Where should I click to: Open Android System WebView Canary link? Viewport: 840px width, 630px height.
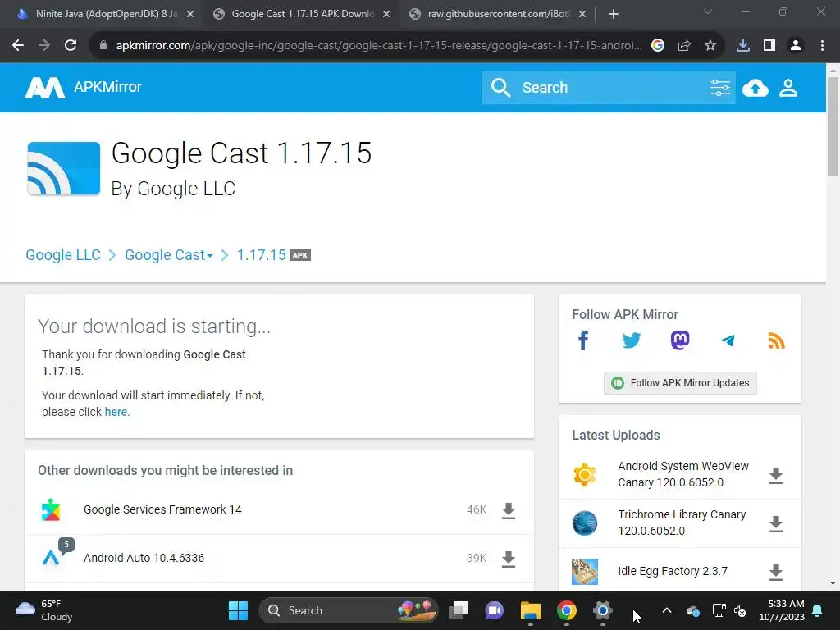683,474
